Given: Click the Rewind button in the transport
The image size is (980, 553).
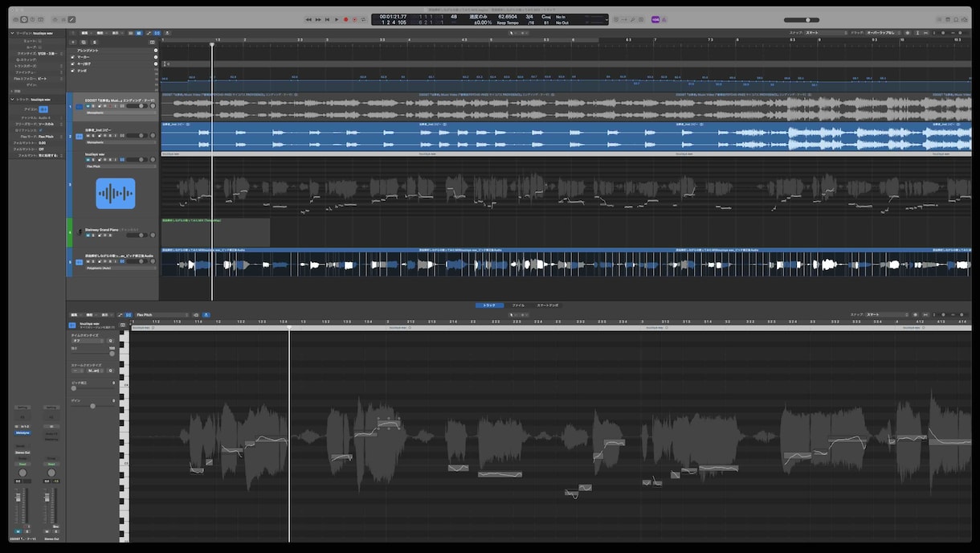Looking at the screenshot, I should point(308,19).
